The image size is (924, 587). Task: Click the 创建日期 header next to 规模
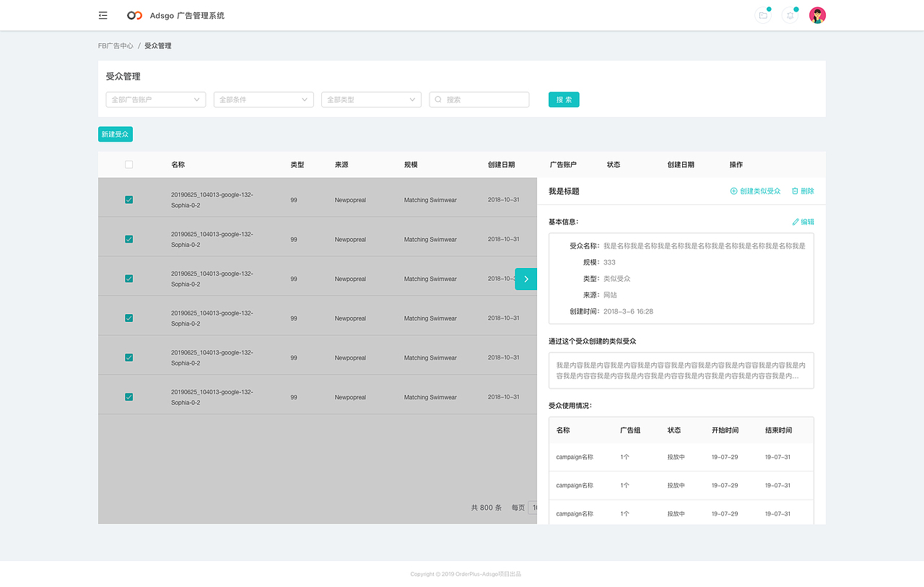502,165
